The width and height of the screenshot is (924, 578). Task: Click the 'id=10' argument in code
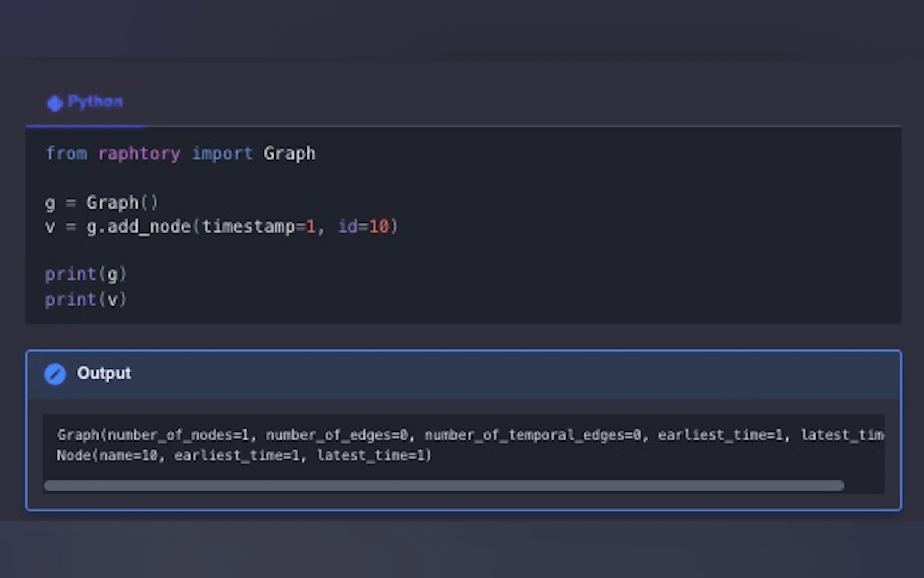[364, 227]
